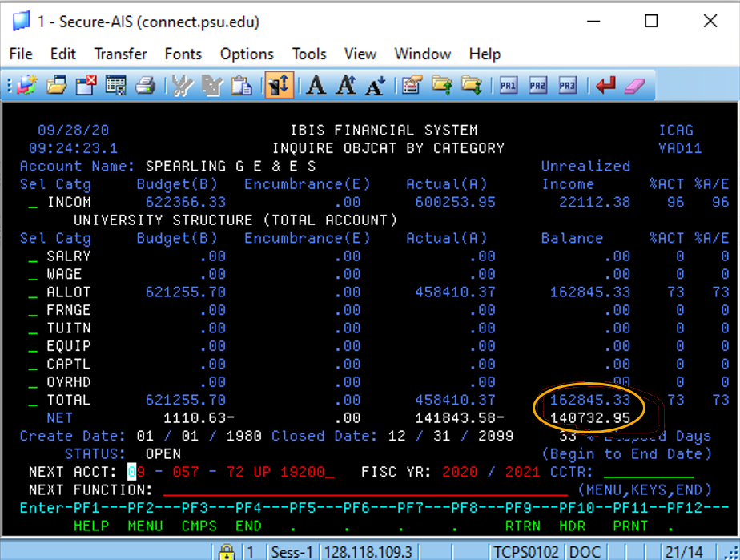Decrease the terminal font size
The image size is (740, 560).
pos(375,85)
